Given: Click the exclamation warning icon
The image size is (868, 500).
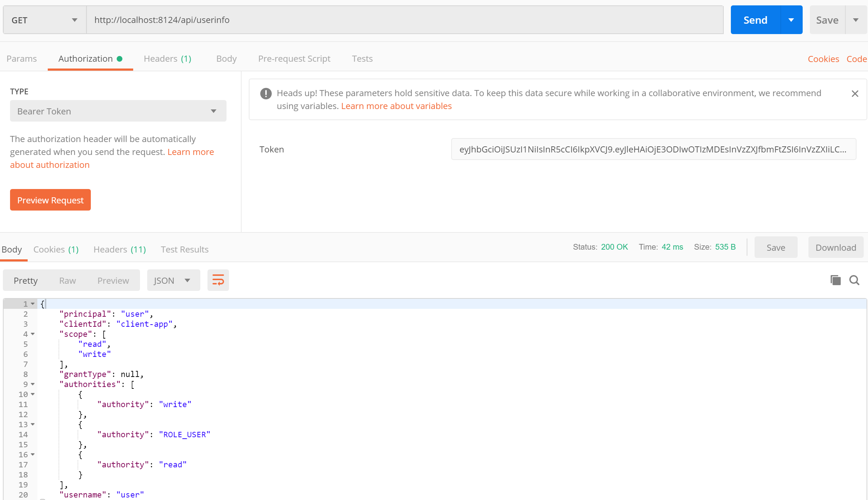Looking at the screenshot, I should pos(266,94).
